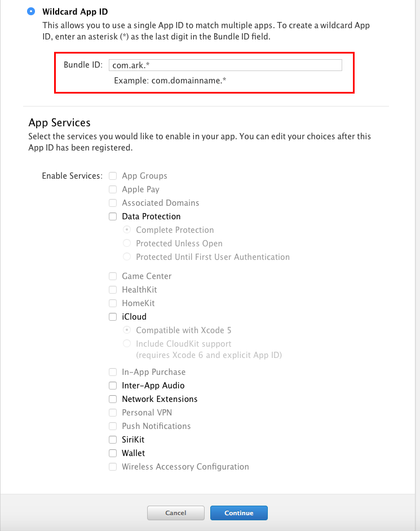The image size is (420, 531).
Task: Select Compatible with Xcode 5 option
Action: click(127, 330)
